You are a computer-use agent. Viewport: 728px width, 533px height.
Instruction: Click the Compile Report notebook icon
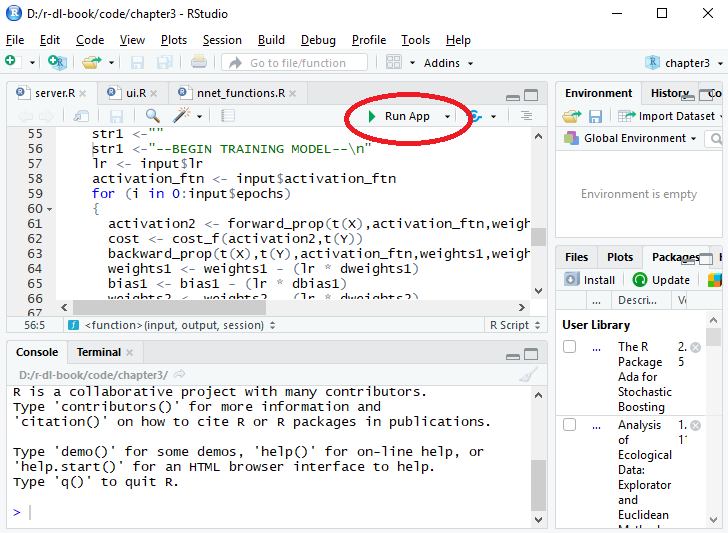tap(228, 116)
